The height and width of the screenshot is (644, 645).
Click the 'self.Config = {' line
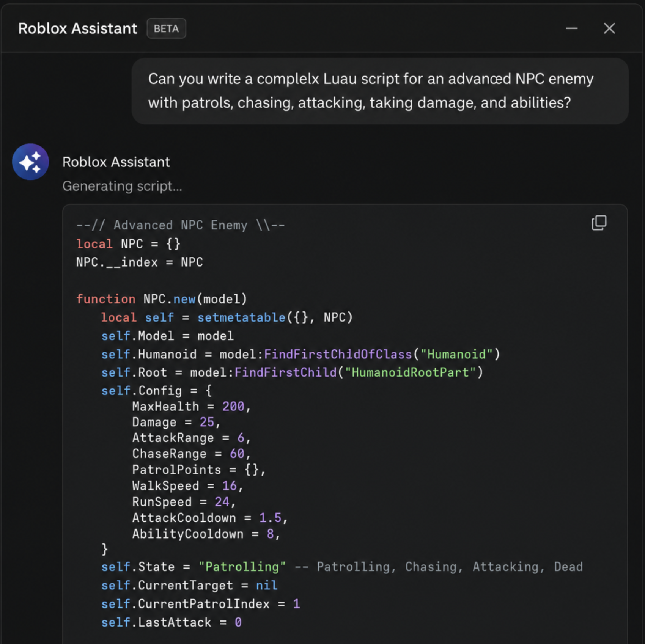tap(156, 391)
